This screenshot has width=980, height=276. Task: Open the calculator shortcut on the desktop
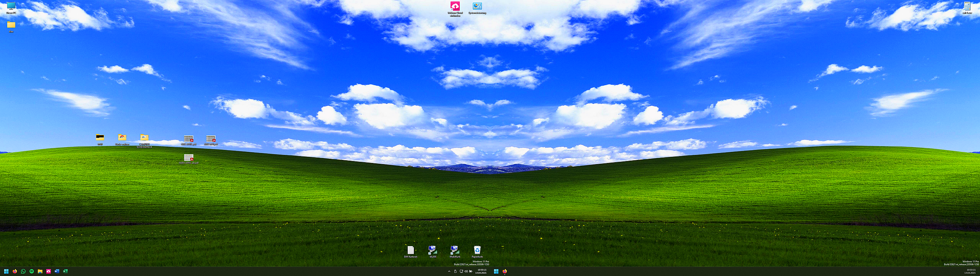tap(967, 7)
